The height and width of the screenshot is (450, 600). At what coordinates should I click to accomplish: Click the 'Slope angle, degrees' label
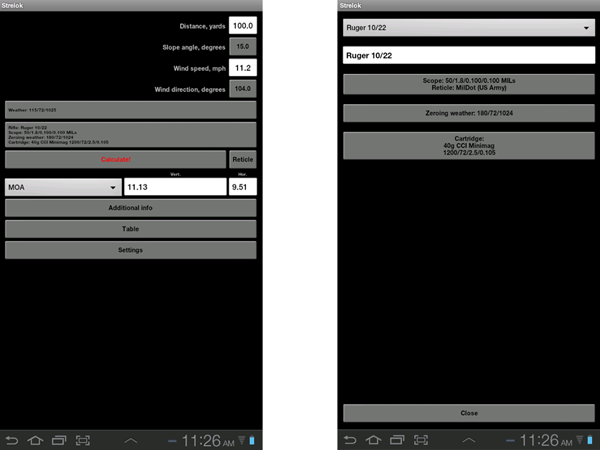coord(194,47)
